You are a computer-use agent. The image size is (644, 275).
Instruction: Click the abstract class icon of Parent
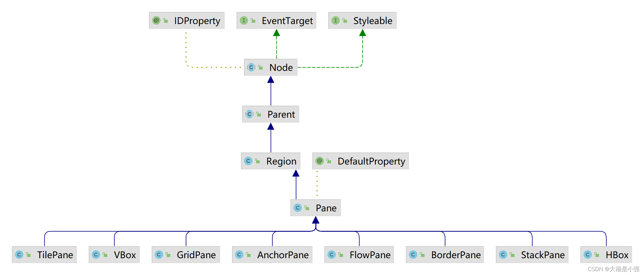(x=249, y=114)
